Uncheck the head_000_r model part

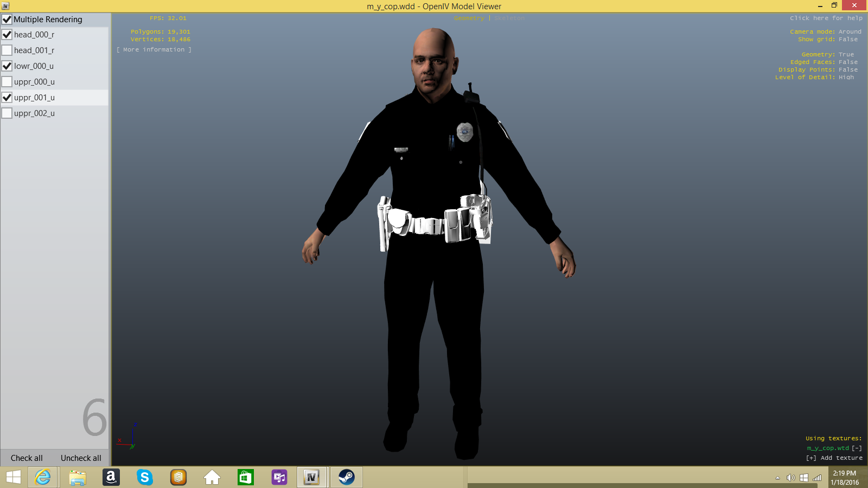point(7,35)
